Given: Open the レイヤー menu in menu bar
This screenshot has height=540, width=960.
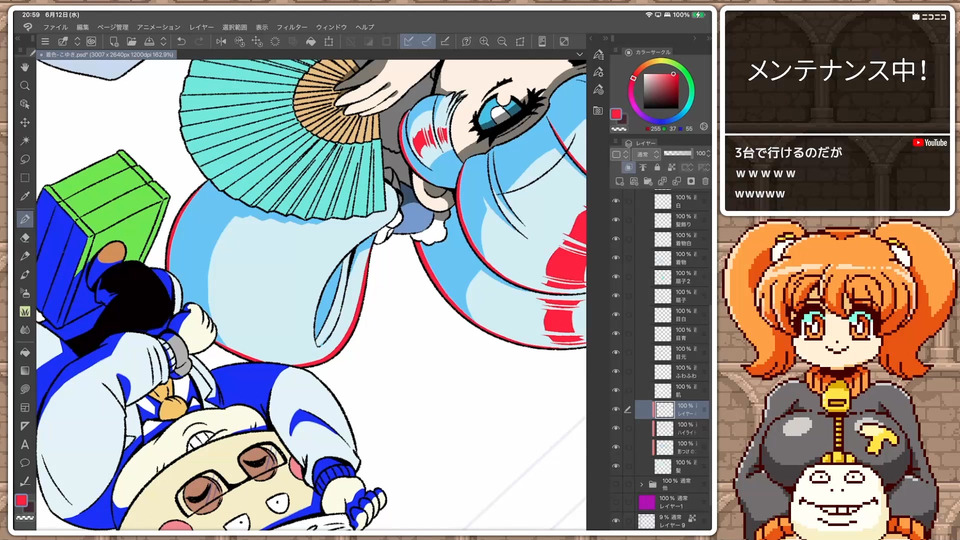Looking at the screenshot, I should pos(203,27).
